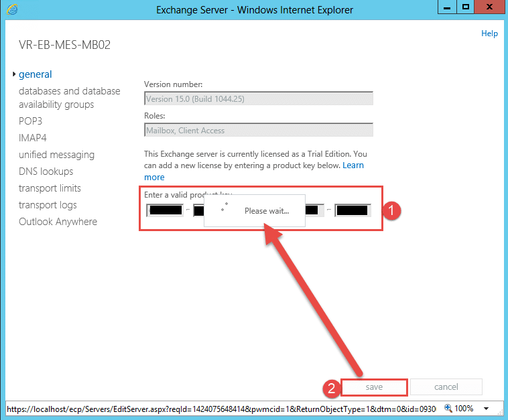
Task: Select Outlook Anywhere section
Action: click(x=58, y=222)
